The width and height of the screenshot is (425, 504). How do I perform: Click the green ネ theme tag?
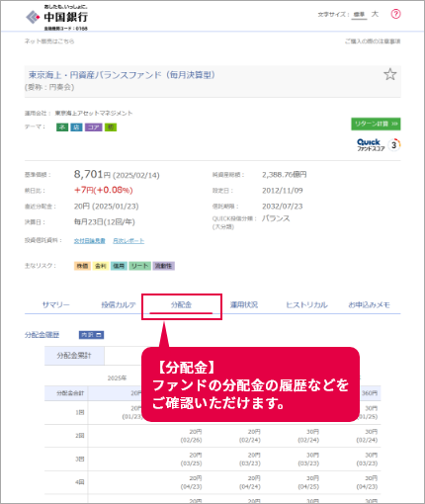click(x=62, y=127)
